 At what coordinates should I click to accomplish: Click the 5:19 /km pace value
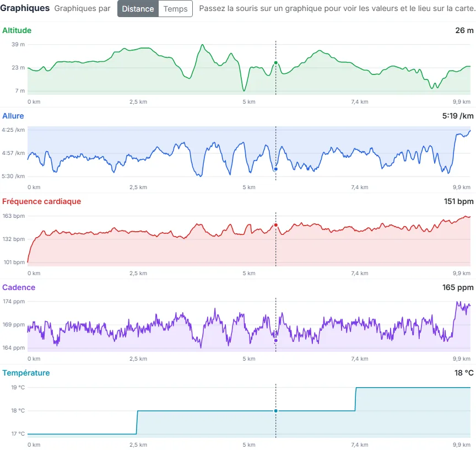click(458, 116)
